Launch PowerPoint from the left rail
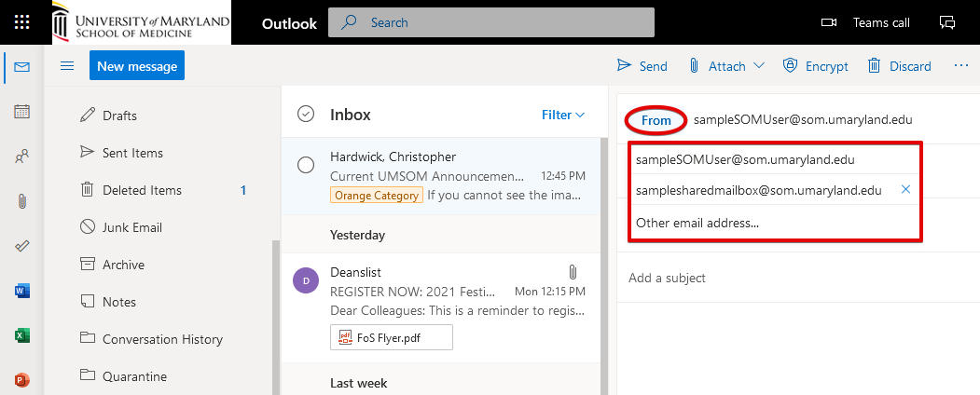 (22, 379)
